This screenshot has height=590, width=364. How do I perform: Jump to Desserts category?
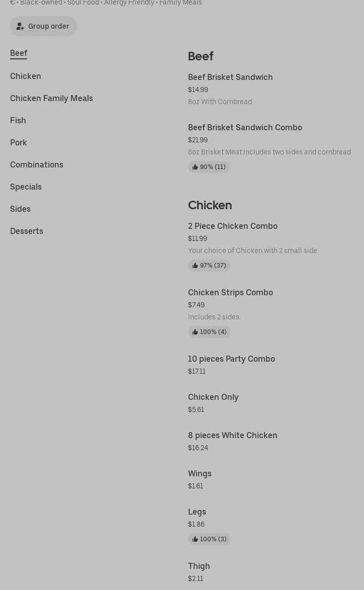click(x=27, y=231)
